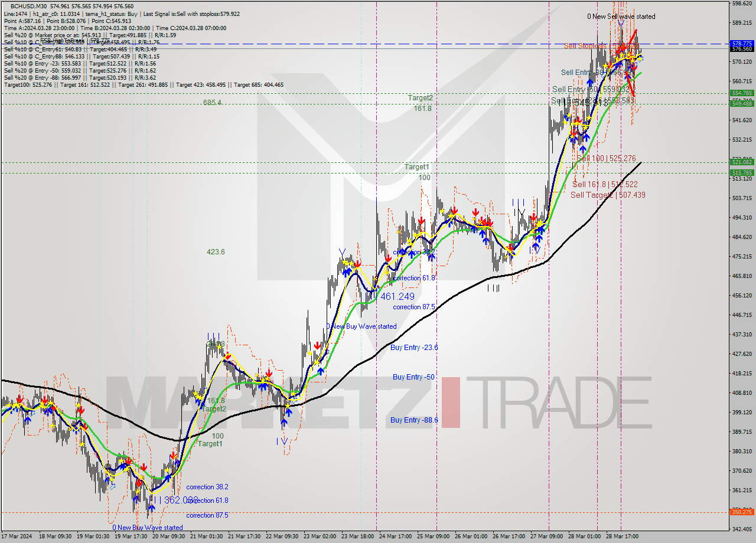
Task: Click the 598.620 price axis value
Action: 742,3
